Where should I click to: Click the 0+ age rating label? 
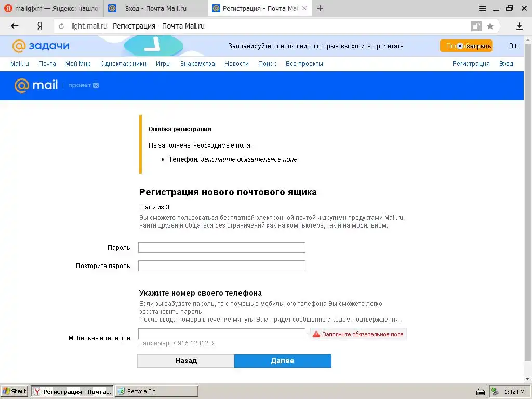coord(513,46)
